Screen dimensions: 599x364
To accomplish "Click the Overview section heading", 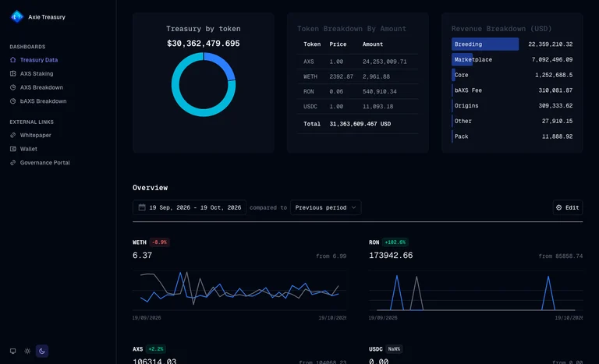I will [150, 188].
